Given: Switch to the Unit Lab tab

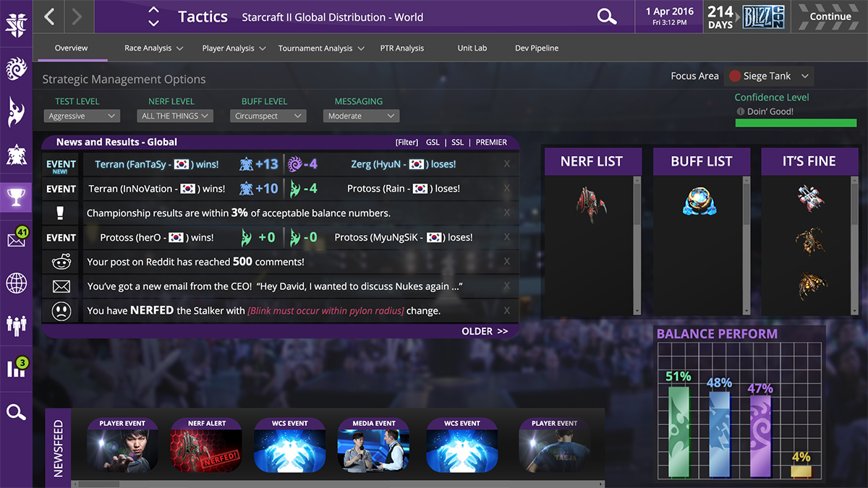Looking at the screenshot, I should [x=472, y=48].
